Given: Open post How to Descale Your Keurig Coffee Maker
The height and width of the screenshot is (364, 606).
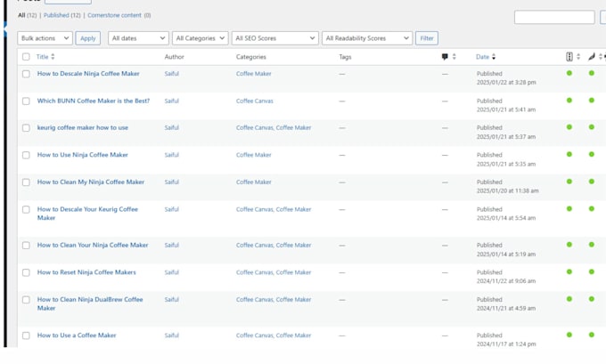Looking at the screenshot, I should [x=87, y=214].
